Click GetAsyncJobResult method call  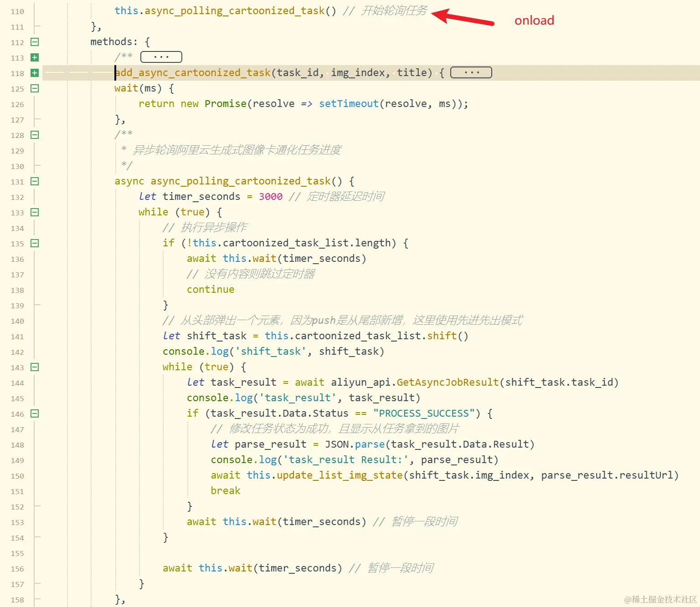[448, 382]
